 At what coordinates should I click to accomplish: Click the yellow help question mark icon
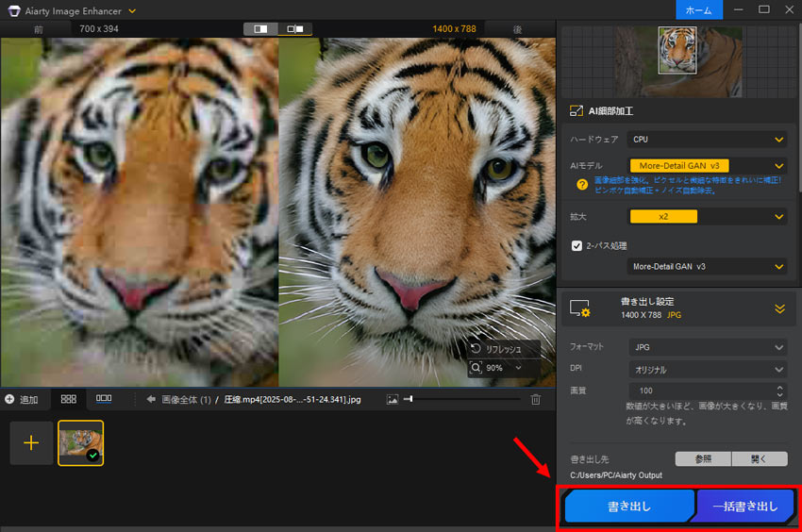(582, 185)
